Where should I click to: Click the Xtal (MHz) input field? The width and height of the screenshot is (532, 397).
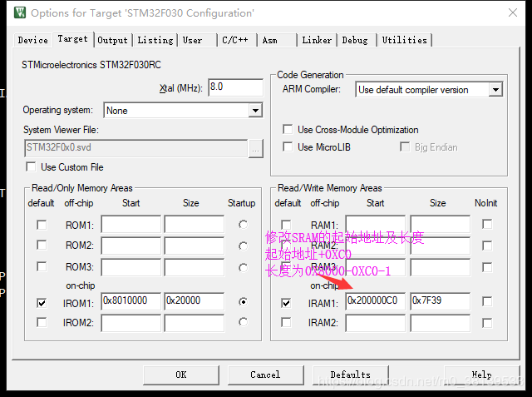click(x=235, y=87)
